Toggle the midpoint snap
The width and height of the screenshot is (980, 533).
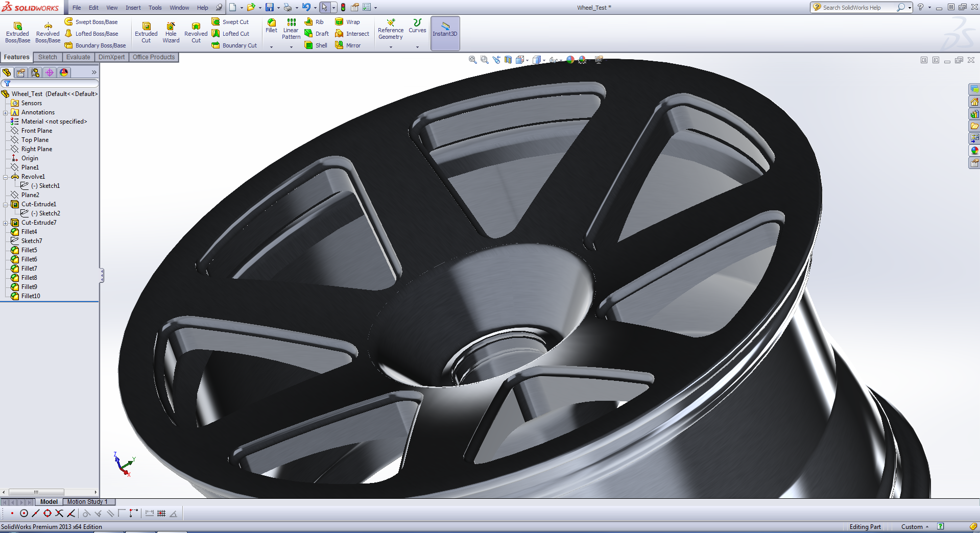click(x=35, y=514)
